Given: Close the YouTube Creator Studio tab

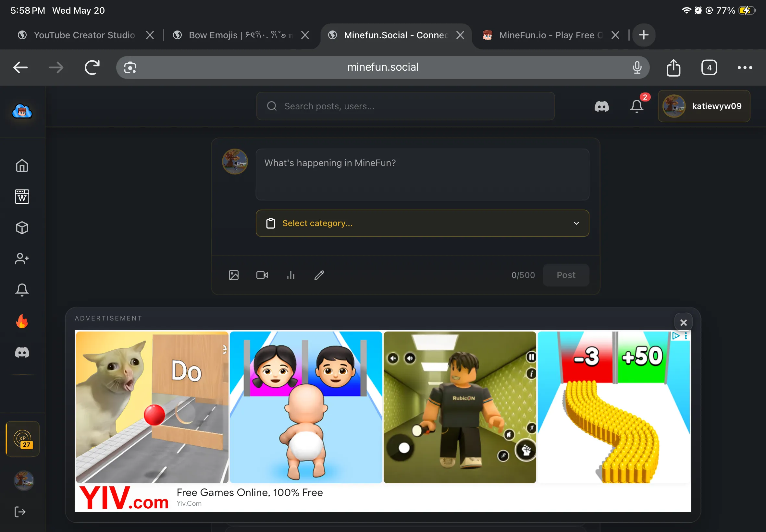Looking at the screenshot, I should pos(150,35).
